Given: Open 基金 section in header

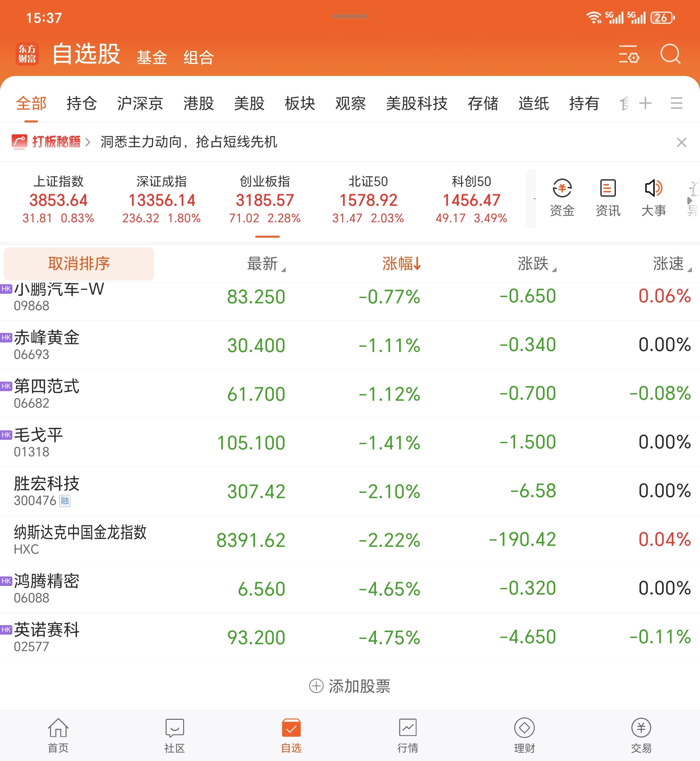Looking at the screenshot, I should click(x=152, y=57).
